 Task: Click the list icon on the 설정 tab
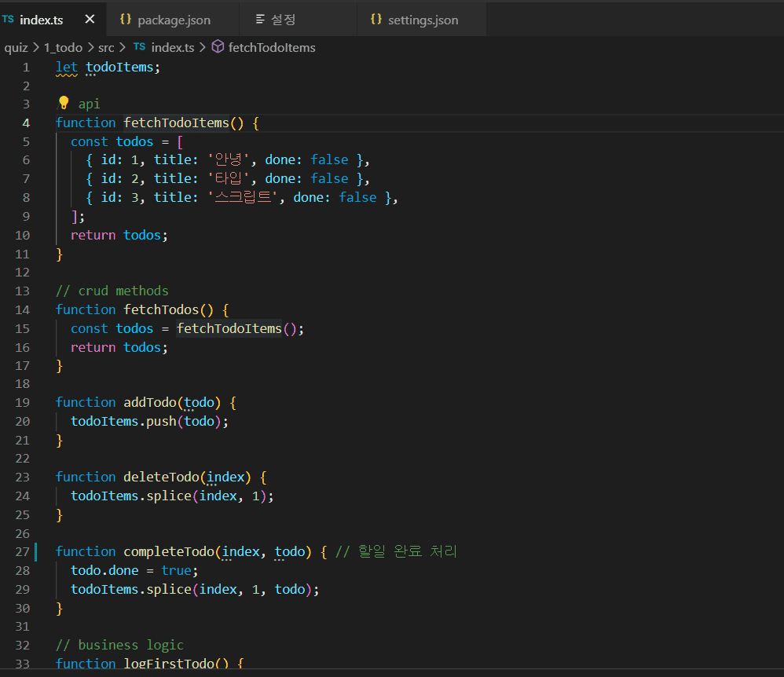260,20
